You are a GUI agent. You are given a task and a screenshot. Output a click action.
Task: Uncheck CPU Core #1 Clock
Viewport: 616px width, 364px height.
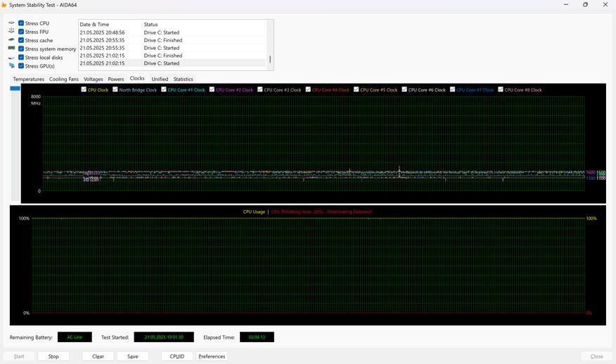[x=164, y=89]
